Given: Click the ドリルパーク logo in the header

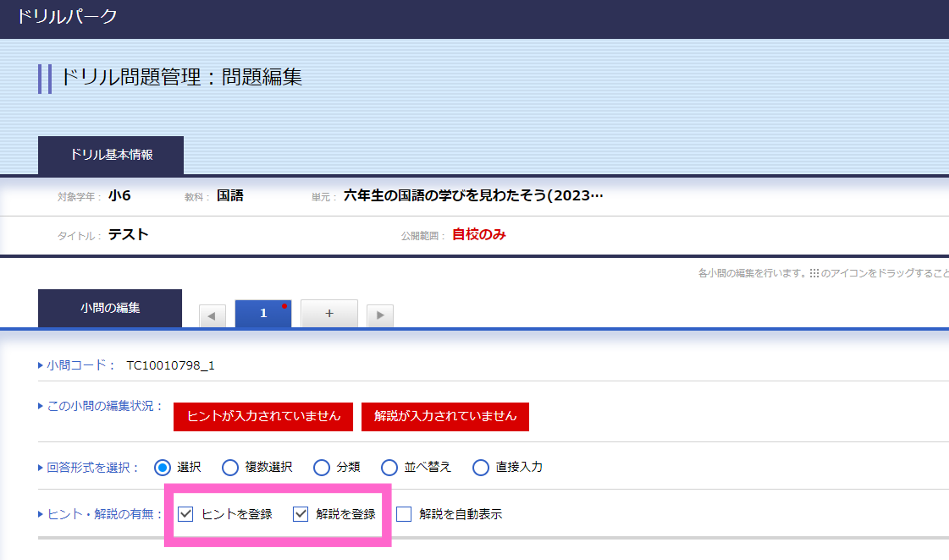Looking at the screenshot, I should click(67, 16).
